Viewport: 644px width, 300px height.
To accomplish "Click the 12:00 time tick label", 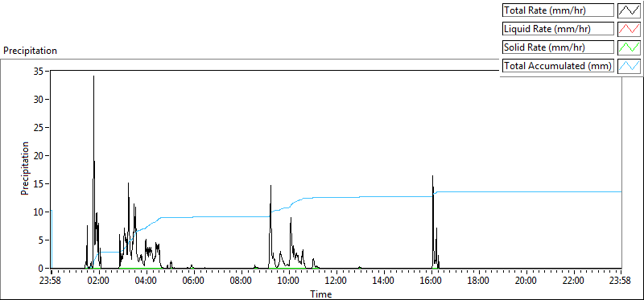I will pyautogui.click(x=336, y=282).
